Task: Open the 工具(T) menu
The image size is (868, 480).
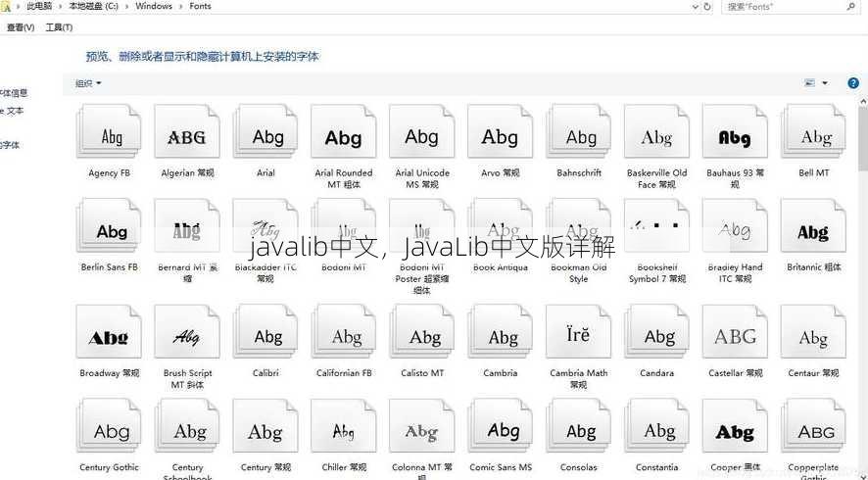Action: point(59,27)
